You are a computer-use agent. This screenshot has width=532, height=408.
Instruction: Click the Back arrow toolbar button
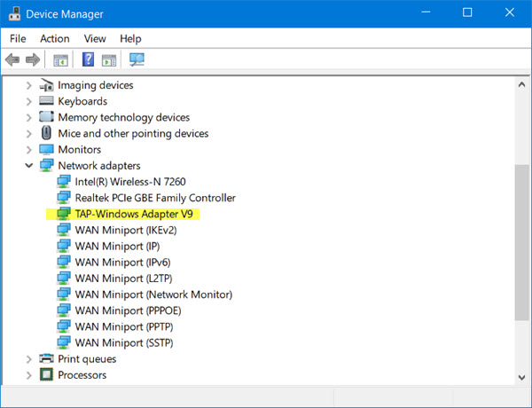tap(12, 59)
